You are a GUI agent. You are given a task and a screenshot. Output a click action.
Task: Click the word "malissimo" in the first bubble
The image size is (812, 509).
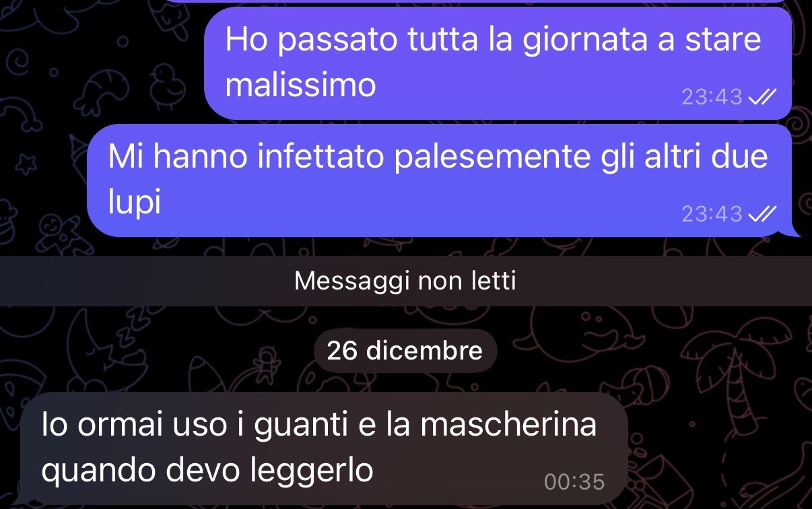pyautogui.click(x=300, y=86)
